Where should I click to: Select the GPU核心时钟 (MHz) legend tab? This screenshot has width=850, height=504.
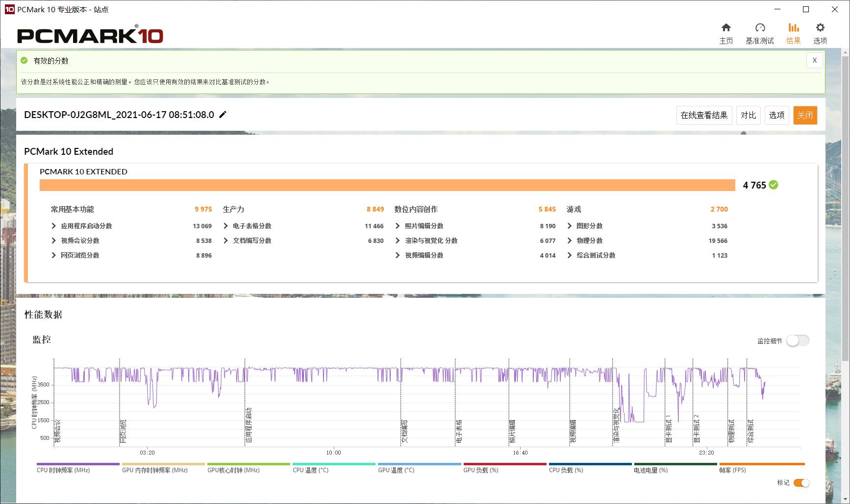pos(249,468)
